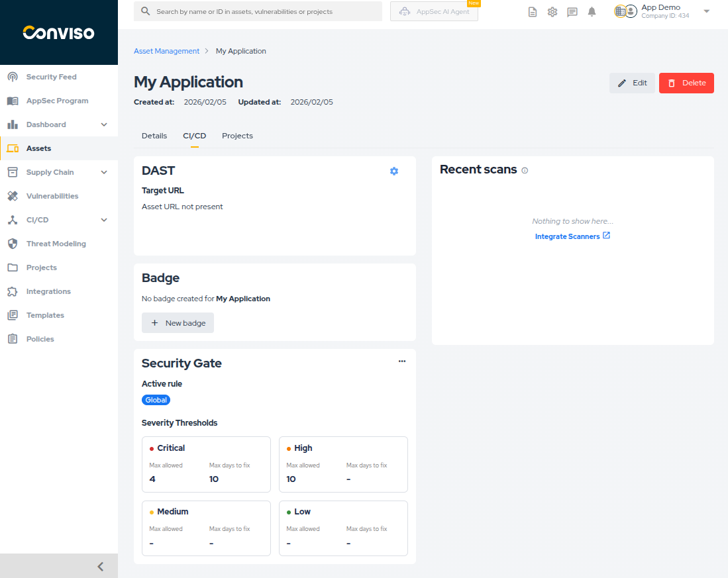Viewport: 728px width, 578px height.
Task: Open settings gear in top header
Action: 552,12
